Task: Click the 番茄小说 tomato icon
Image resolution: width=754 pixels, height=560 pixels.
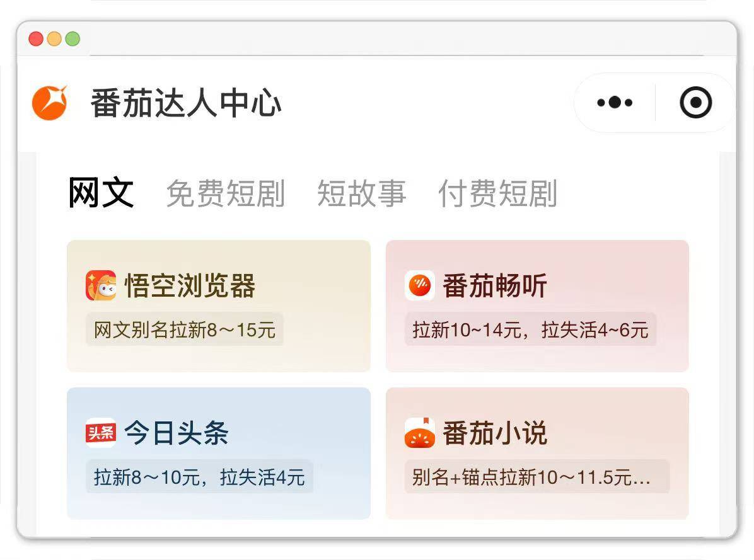Action: click(420, 433)
